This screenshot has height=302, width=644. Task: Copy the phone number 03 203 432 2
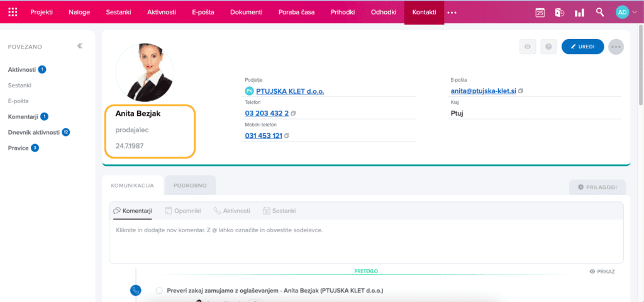click(x=294, y=113)
